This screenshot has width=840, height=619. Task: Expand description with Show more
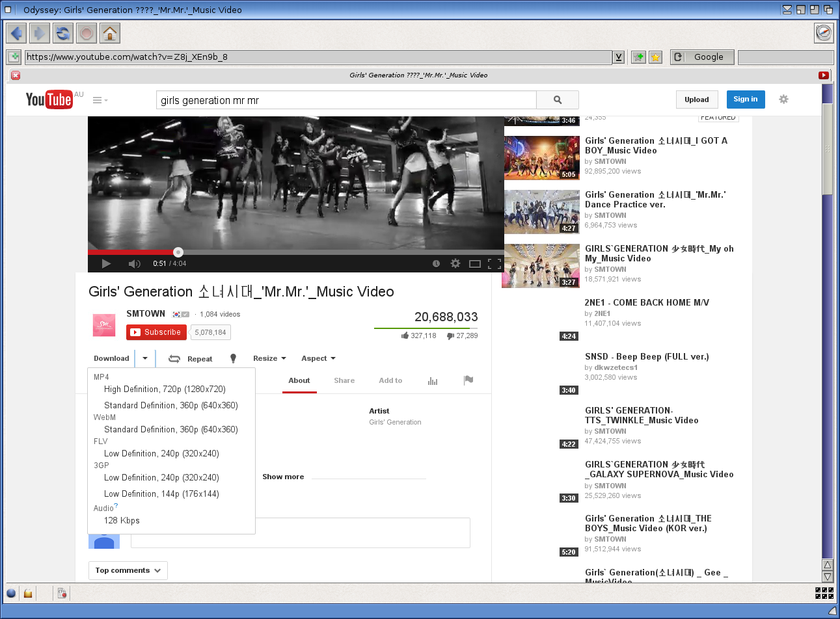point(283,477)
